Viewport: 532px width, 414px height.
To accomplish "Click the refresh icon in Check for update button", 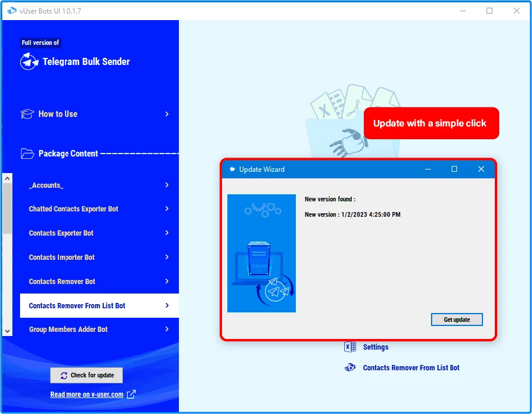I will 64,375.
